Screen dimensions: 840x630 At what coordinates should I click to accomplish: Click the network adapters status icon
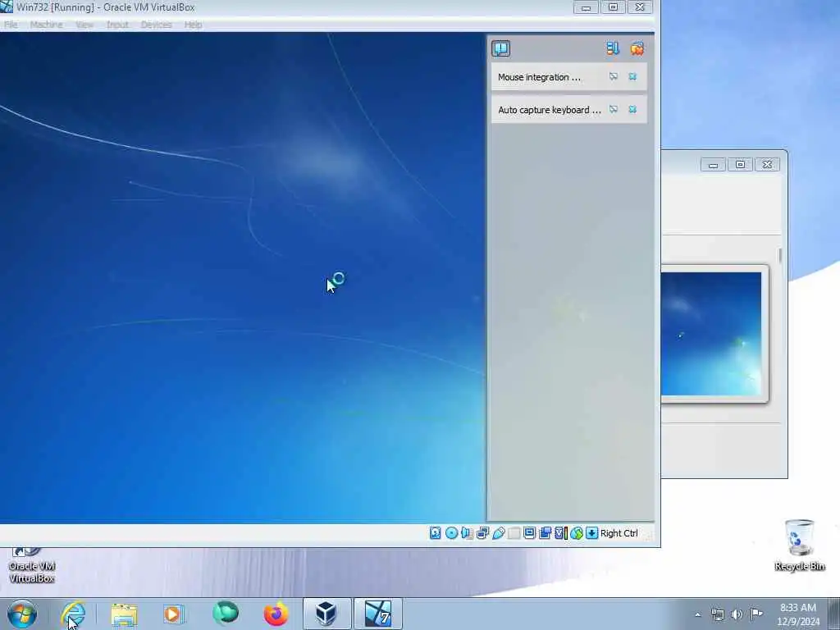[x=482, y=533]
